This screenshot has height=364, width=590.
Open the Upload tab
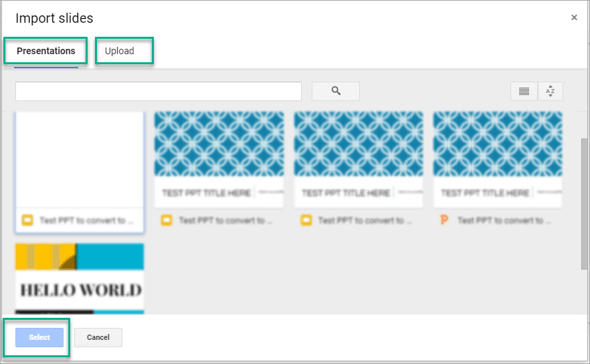(120, 51)
